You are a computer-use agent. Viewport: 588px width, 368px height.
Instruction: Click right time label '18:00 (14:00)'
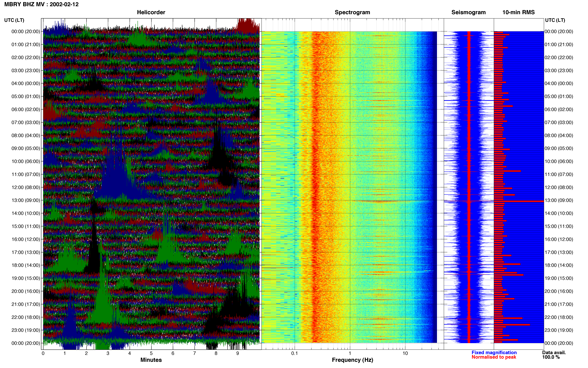point(559,265)
